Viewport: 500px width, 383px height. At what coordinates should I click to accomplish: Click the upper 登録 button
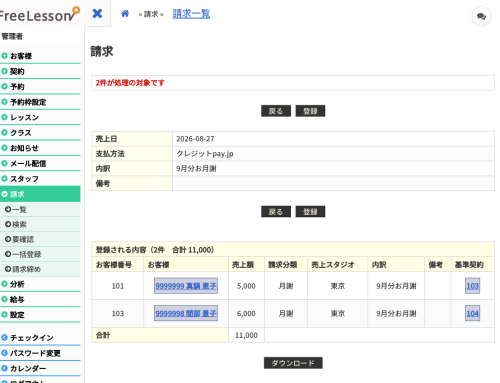point(310,111)
